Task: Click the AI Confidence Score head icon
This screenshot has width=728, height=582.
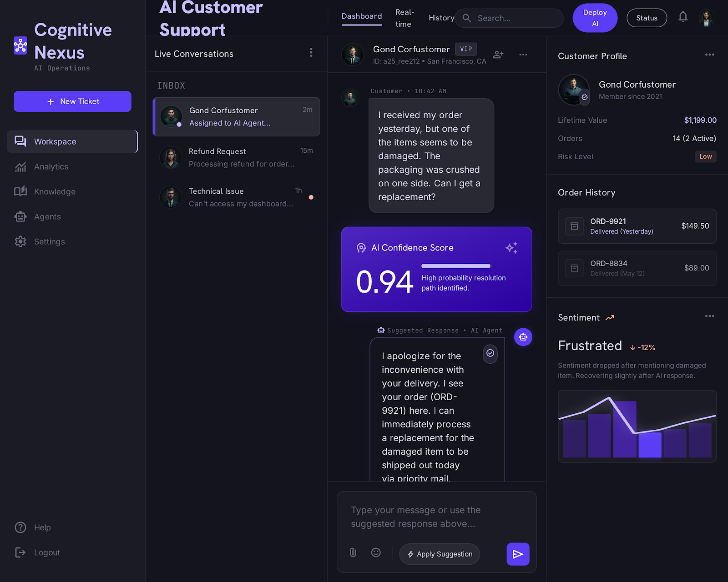Action: 361,248
